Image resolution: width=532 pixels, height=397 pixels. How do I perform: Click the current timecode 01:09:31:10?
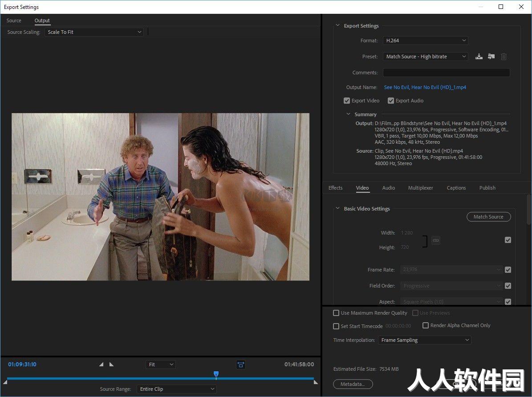tap(22, 365)
